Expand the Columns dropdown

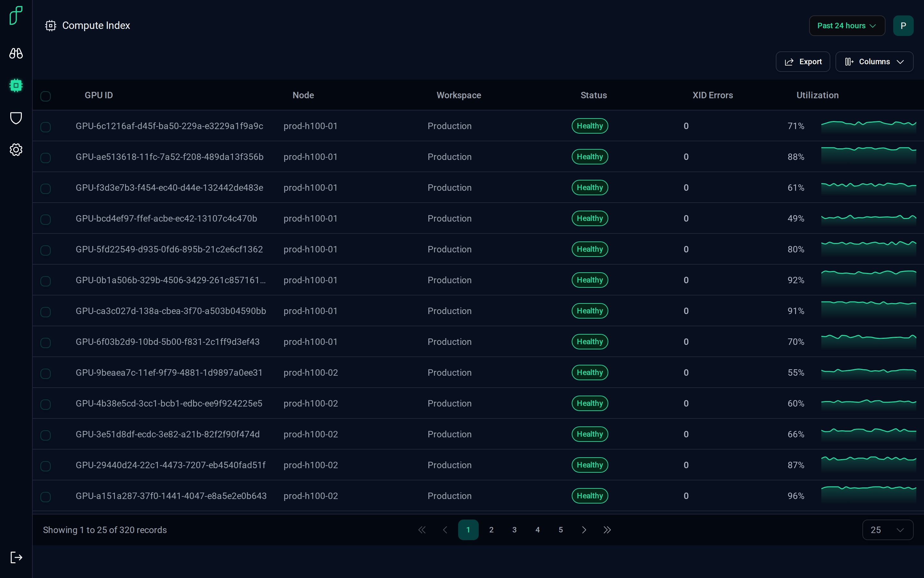pyautogui.click(x=874, y=62)
